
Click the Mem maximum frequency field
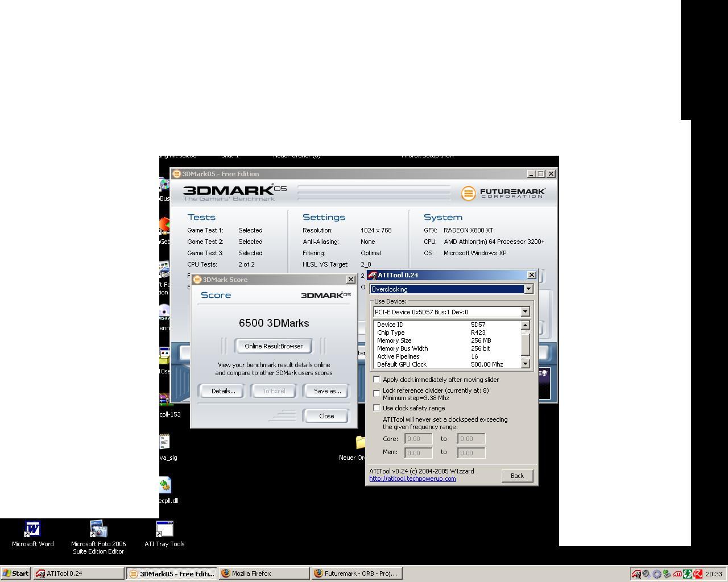tap(471, 452)
